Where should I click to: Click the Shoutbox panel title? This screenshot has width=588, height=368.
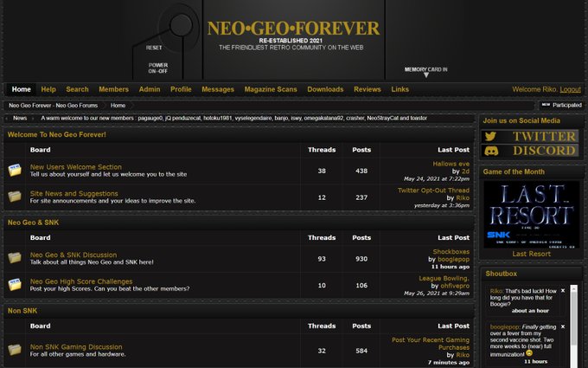click(501, 274)
